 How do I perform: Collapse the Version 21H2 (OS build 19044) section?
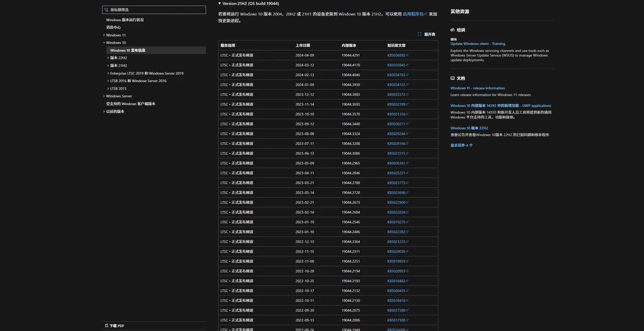click(x=248, y=3)
